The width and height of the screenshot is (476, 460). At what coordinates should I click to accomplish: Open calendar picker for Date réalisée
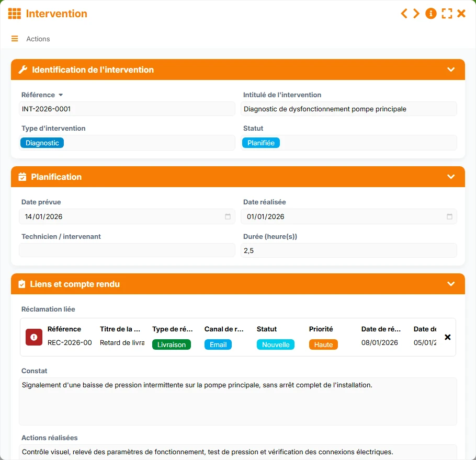pos(450,216)
